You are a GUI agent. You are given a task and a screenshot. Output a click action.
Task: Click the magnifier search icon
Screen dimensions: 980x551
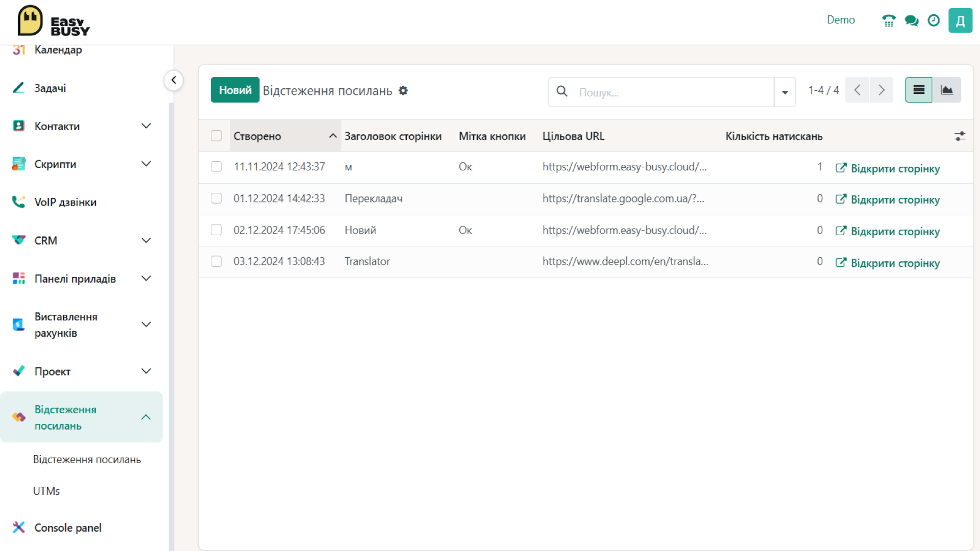click(562, 91)
